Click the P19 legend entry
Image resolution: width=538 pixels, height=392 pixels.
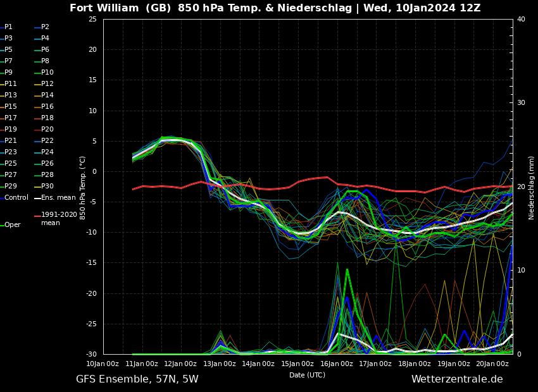(x=11, y=130)
